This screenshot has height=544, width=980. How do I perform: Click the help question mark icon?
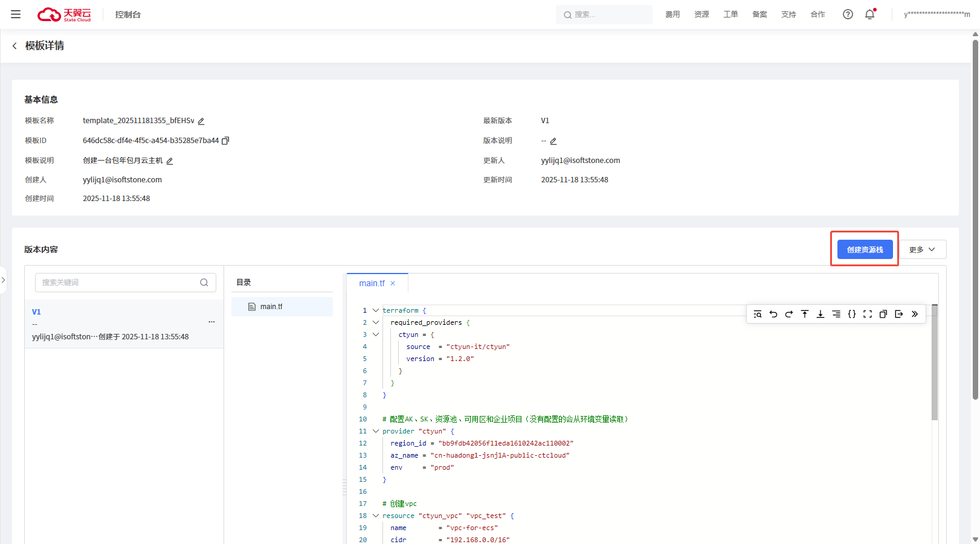coord(848,14)
